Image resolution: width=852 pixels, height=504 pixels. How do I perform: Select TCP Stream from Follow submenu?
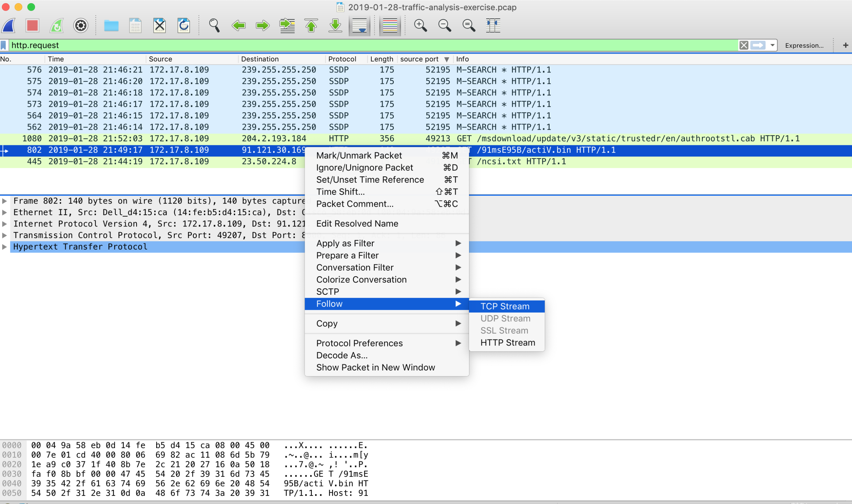505,306
